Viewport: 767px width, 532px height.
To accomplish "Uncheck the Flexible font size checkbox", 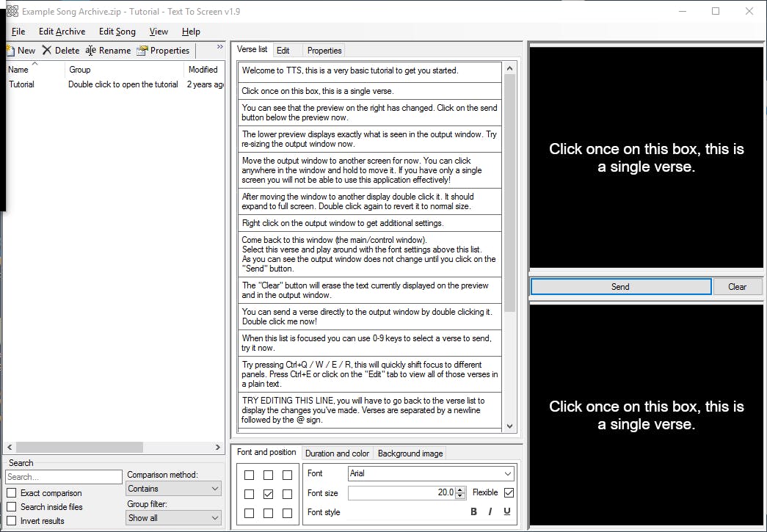I will pos(509,493).
